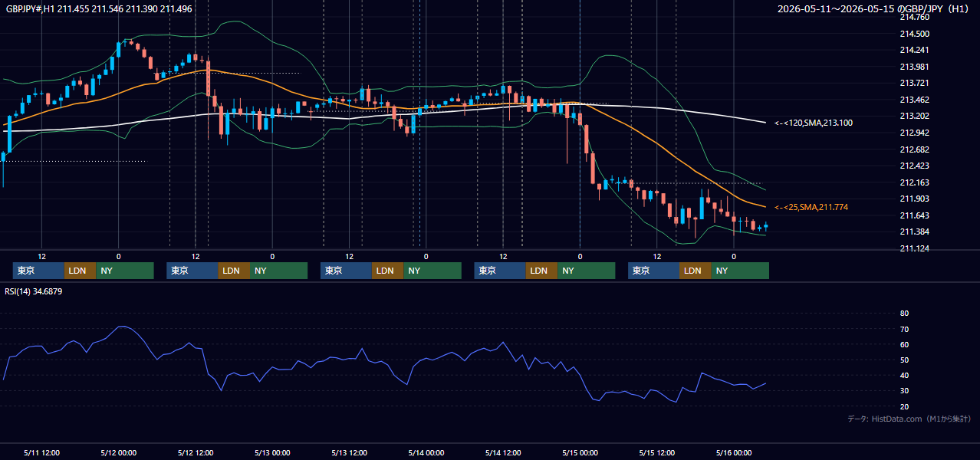Select the 5/12 12:00 date label

click(195, 452)
